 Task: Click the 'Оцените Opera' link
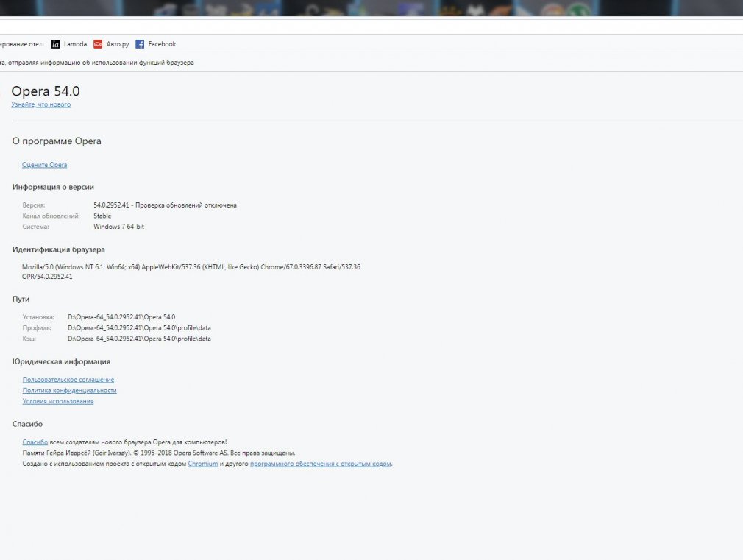45,165
